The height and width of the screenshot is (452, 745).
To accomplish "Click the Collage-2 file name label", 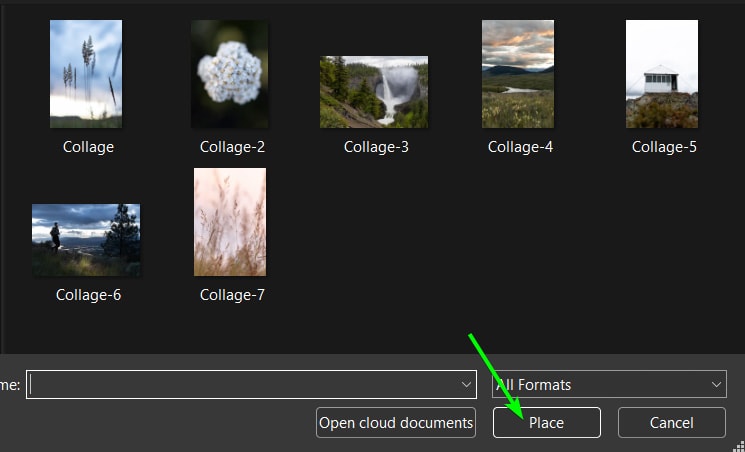I will point(232,147).
